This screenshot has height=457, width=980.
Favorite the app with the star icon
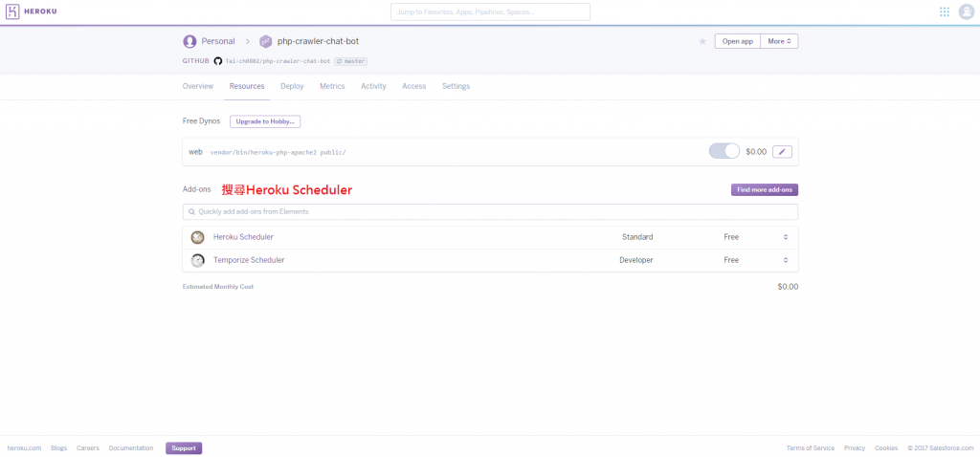click(x=702, y=41)
